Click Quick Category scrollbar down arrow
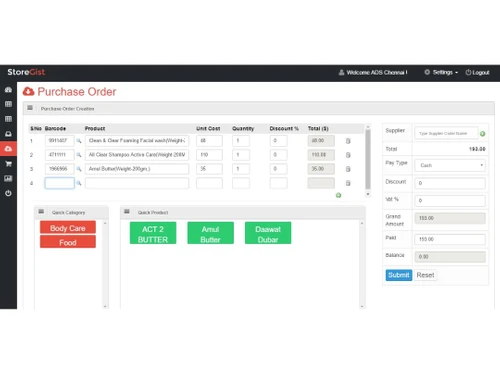Screen dimensions: 500x375 point(105,306)
